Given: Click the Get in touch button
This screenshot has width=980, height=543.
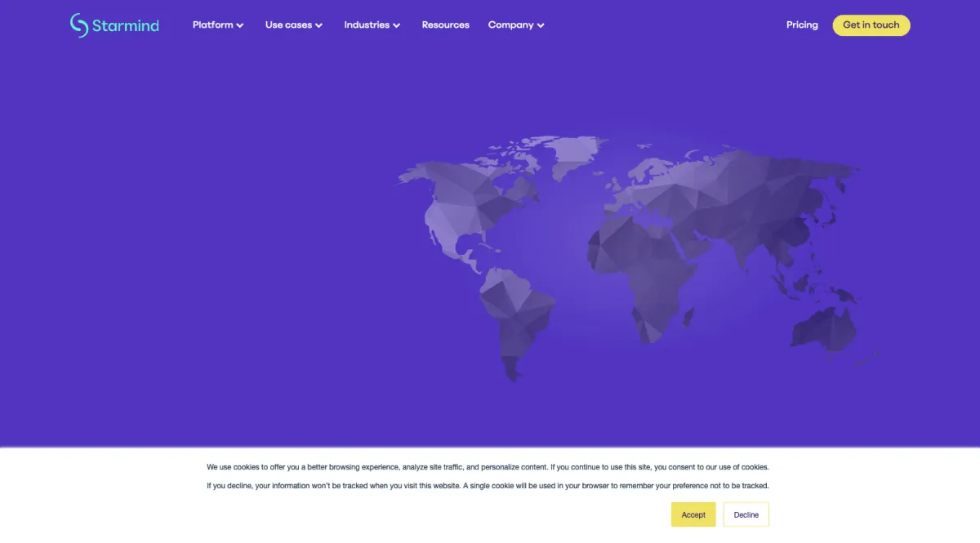Looking at the screenshot, I should (871, 25).
